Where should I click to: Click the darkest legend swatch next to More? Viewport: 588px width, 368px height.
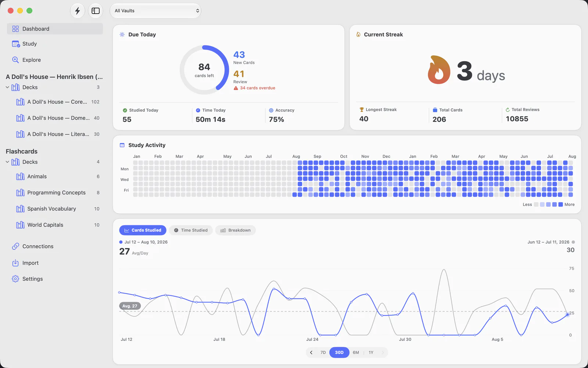560,205
